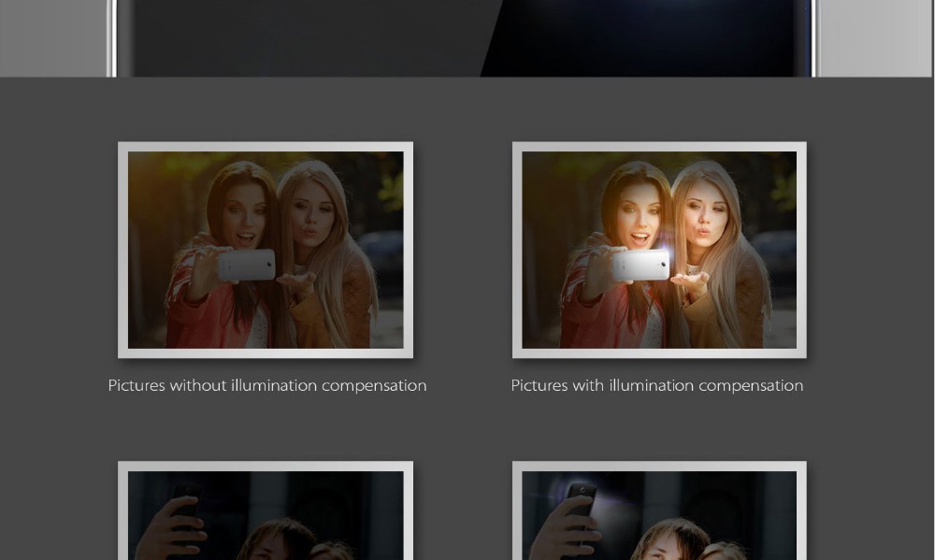This screenshot has height=560, width=935.
Task: Select the 'Pictures with illumination compensation' caption
Action: click(x=657, y=385)
